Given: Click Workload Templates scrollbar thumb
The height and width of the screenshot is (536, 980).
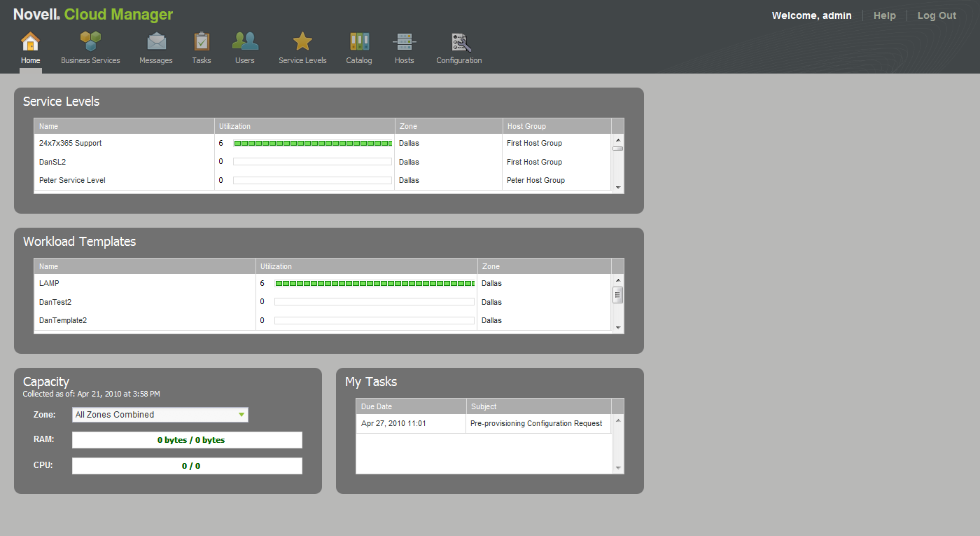Looking at the screenshot, I should tap(618, 295).
